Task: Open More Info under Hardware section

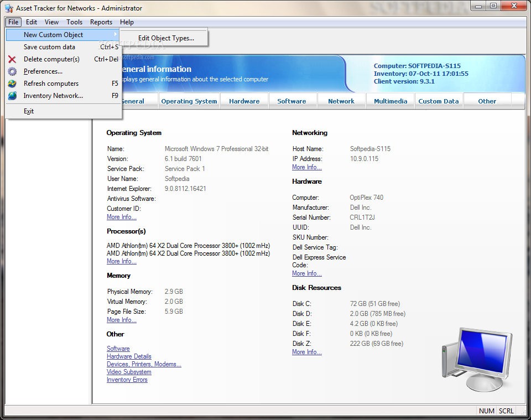Action: tap(307, 274)
